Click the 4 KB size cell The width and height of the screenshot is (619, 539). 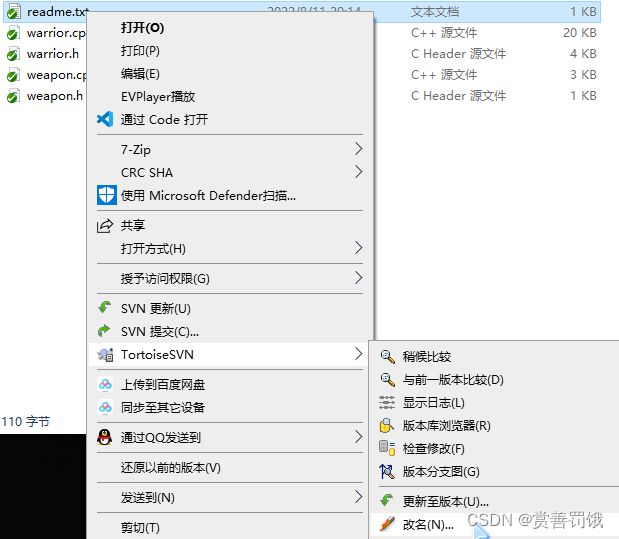click(x=583, y=54)
